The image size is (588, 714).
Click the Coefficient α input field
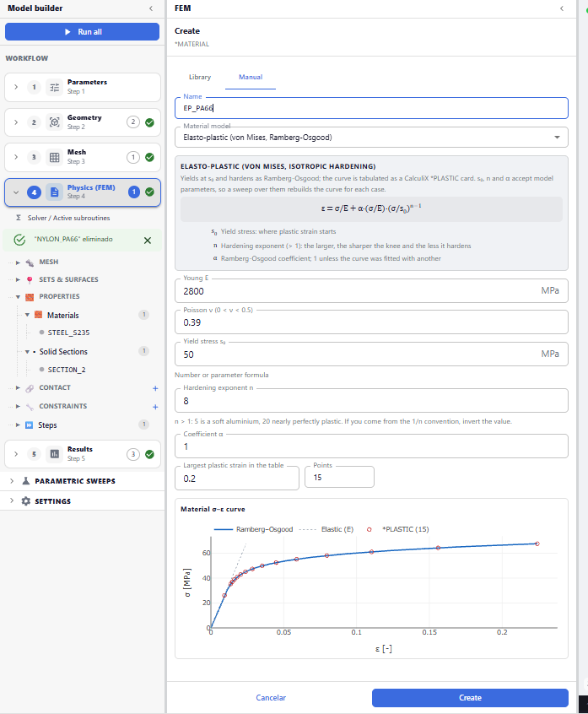click(x=371, y=446)
